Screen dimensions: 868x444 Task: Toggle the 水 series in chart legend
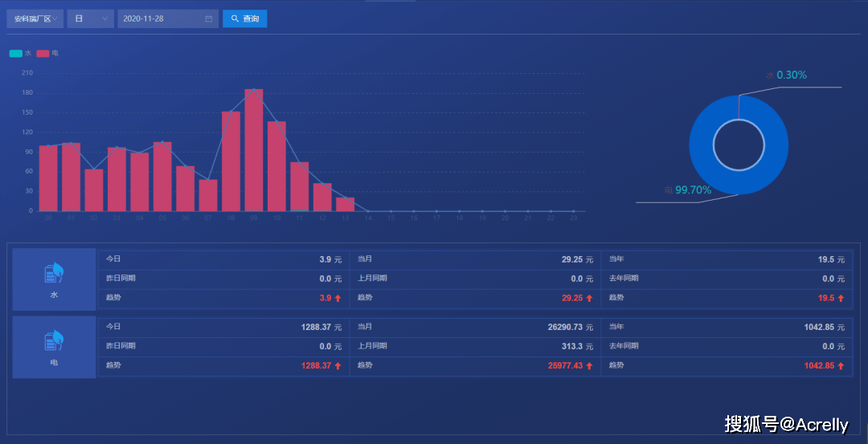20,54
